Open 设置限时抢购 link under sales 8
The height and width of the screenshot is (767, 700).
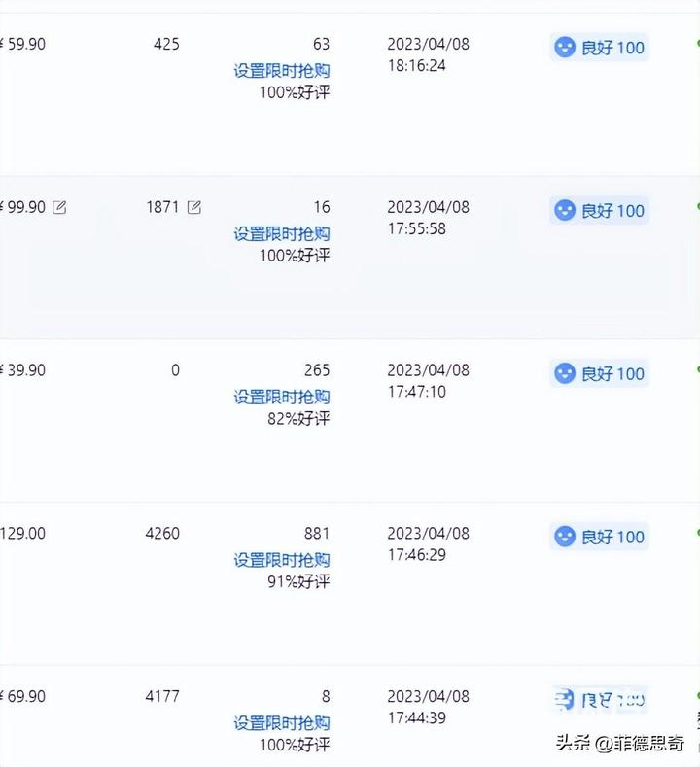282,722
